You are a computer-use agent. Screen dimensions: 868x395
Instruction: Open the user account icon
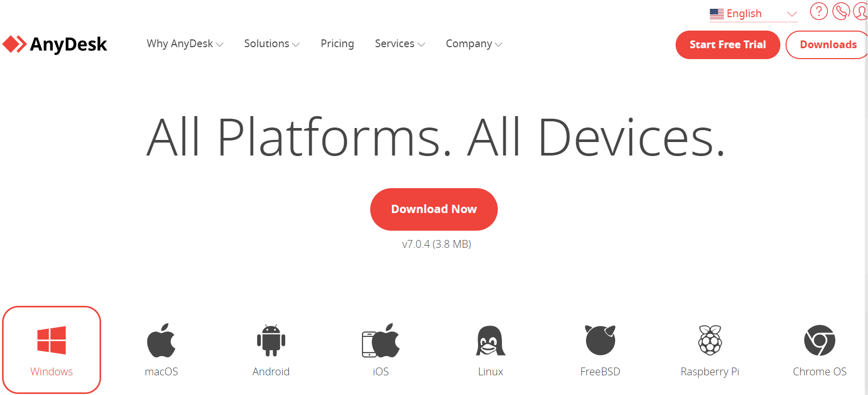pyautogui.click(x=861, y=11)
